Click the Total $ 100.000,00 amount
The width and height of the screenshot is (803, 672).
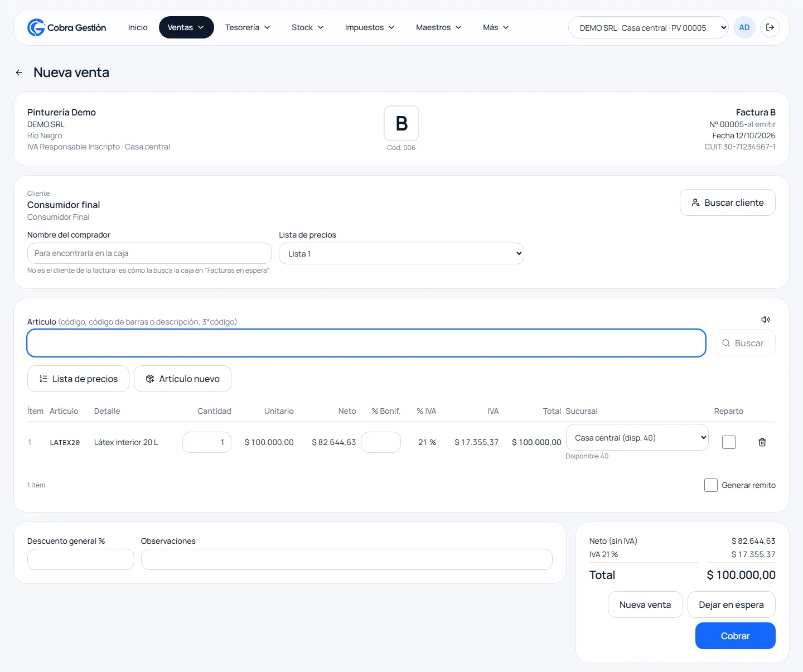[741, 575]
